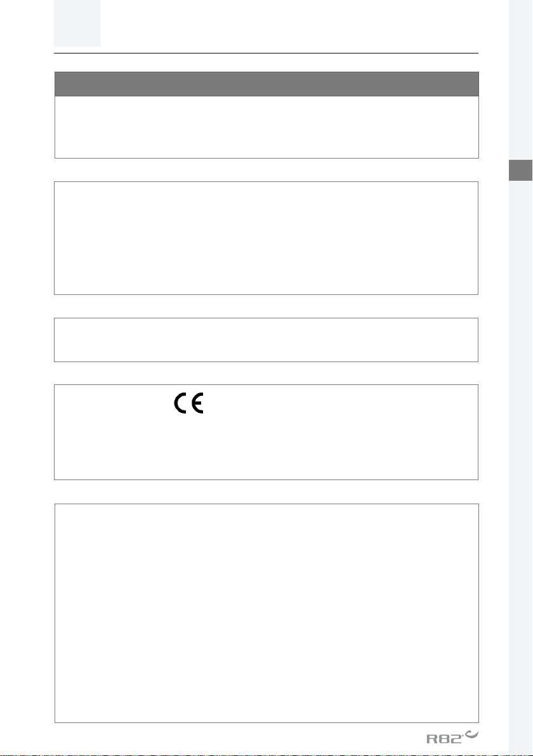Click the light blue strip above gray tab
This screenshot has height=756, width=533.
tap(520, 79)
